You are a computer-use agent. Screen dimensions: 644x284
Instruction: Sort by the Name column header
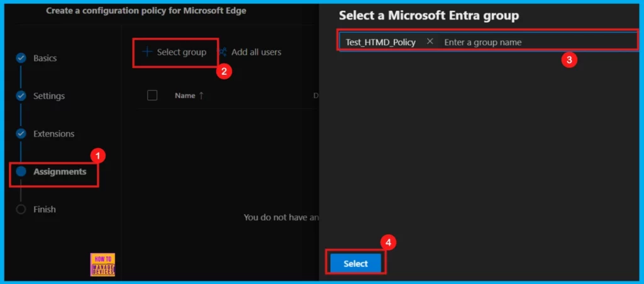[x=189, y=95]
